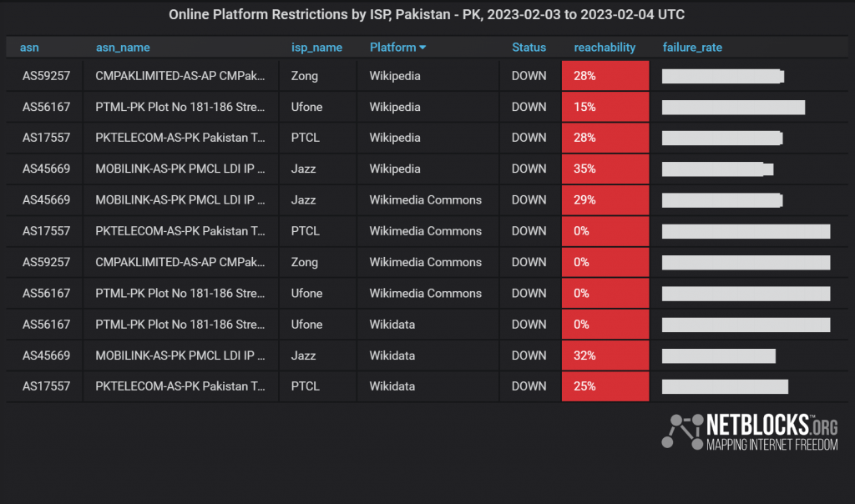This screenshot has width=855, height=504.
Task: Click 0% reachability for Ufone Wikimedia Commons
Action: point(605,293)
